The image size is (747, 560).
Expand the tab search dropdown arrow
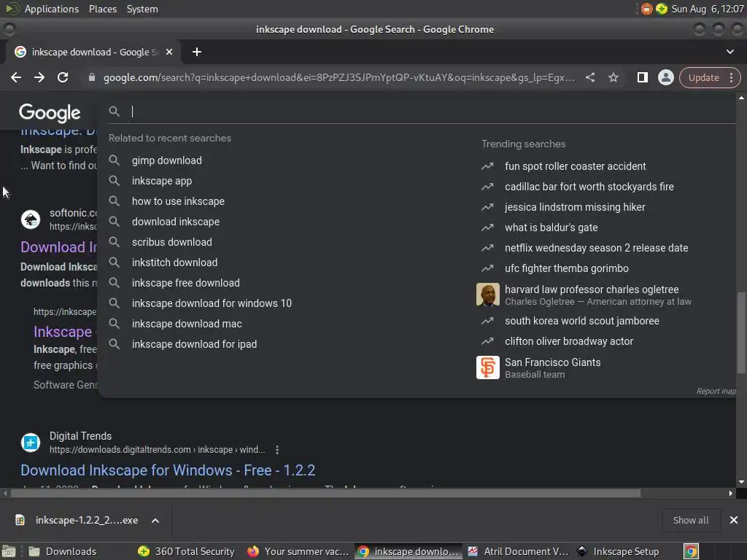(x=729, y=52)
